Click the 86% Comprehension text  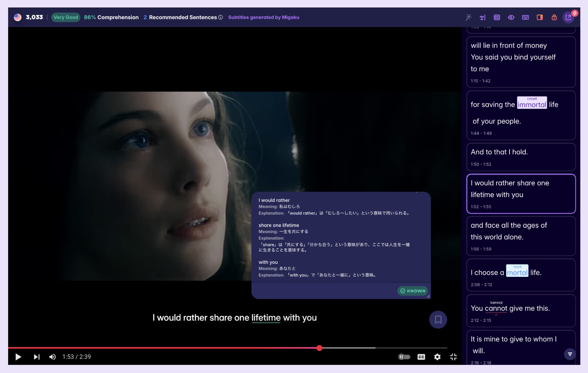point(111,17)
